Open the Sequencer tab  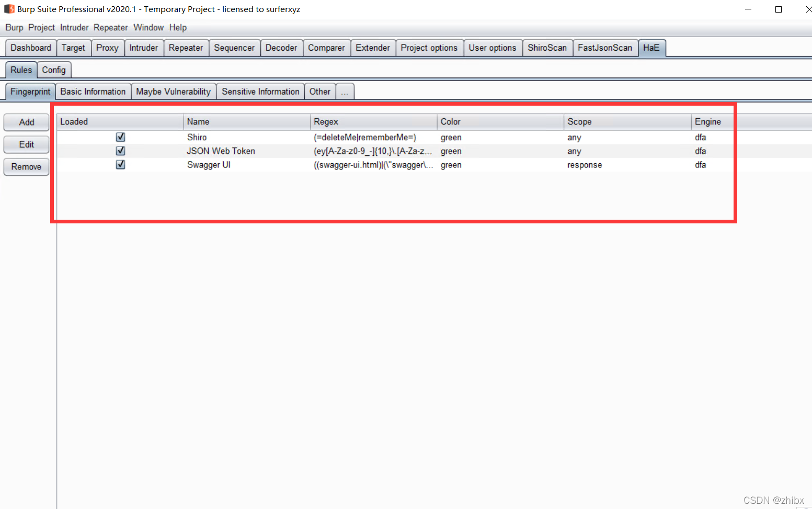(x=234, y=48)
